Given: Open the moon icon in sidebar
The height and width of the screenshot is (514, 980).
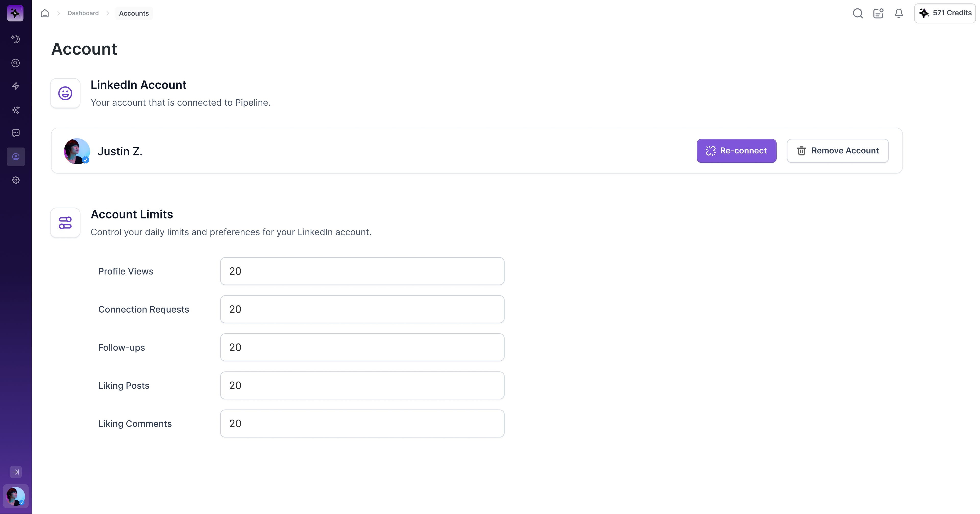Looking at the screenshot, I should point(16,39).
